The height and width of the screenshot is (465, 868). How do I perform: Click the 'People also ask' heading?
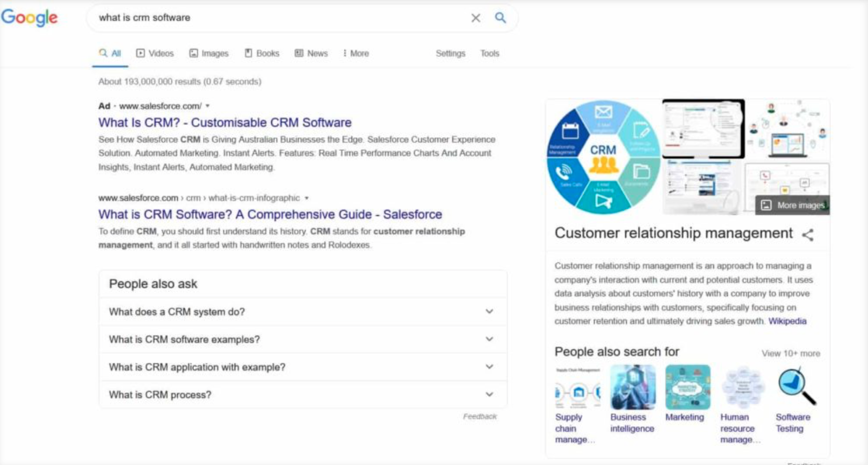pyautogui.click(x=153, y=284)
